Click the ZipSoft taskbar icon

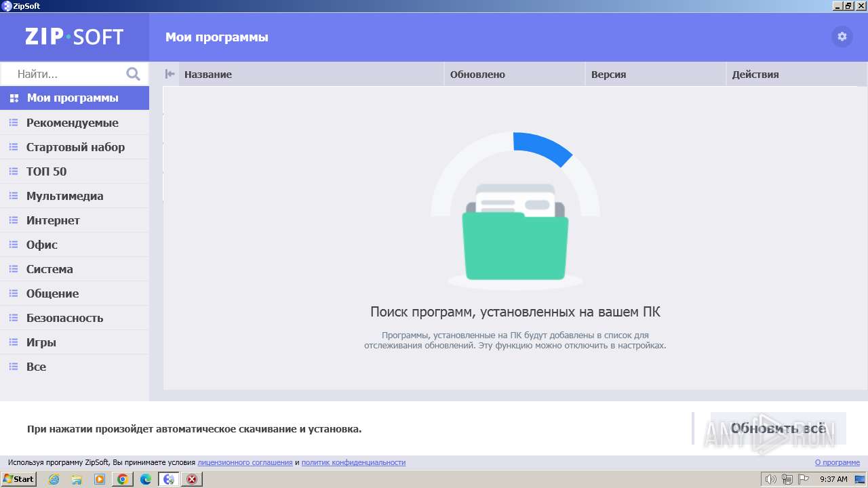[169, 479]
